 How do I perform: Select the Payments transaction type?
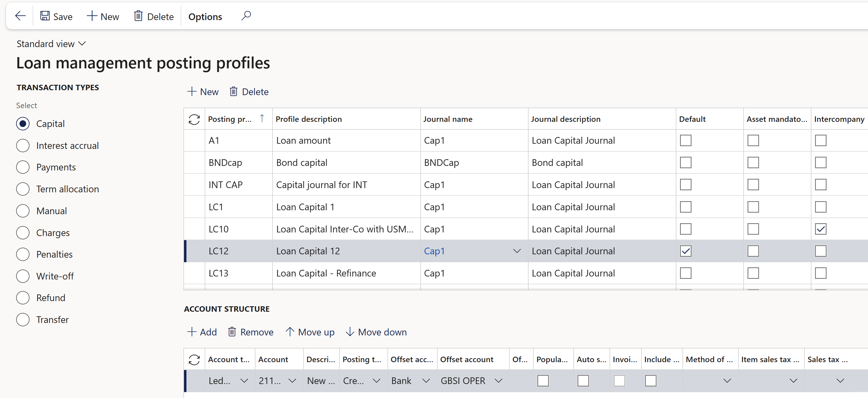pos(23,167)
